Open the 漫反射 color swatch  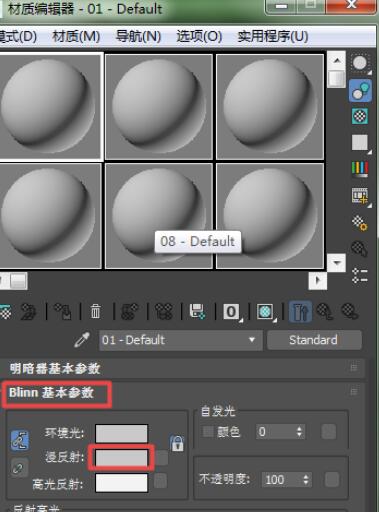pyautogui.click(x=121, y=458)
